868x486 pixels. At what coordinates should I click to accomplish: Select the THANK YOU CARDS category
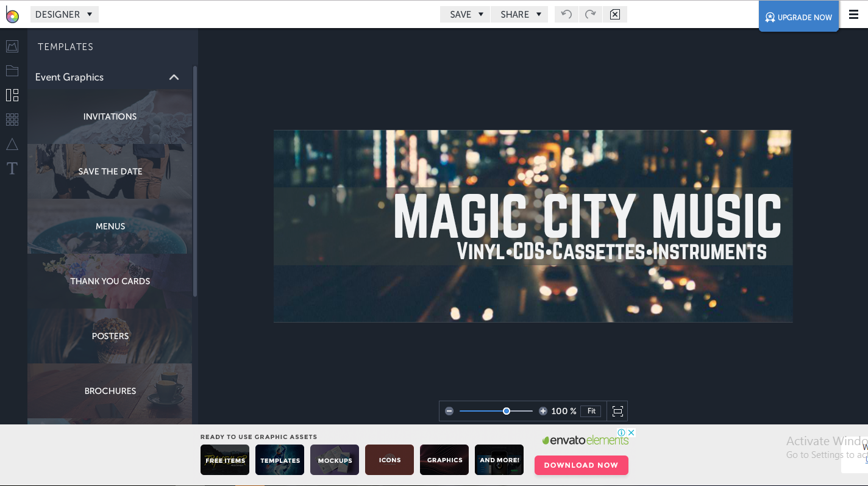110,281
